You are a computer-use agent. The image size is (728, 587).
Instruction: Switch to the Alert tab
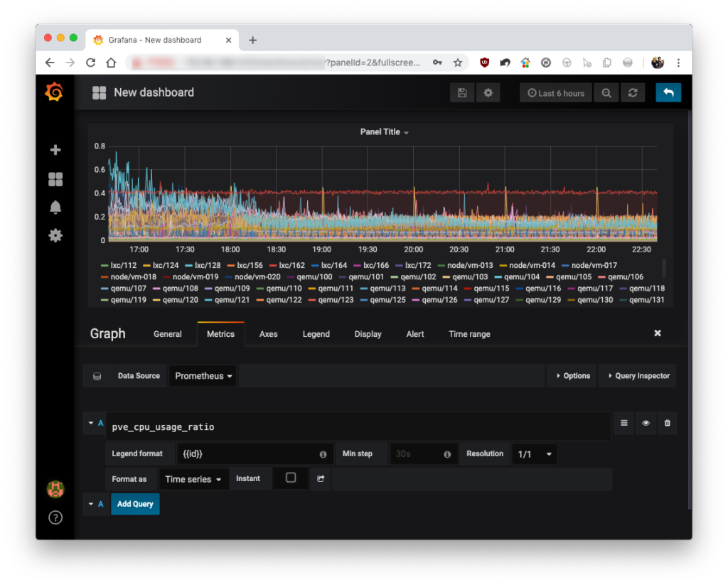[415, 334]
